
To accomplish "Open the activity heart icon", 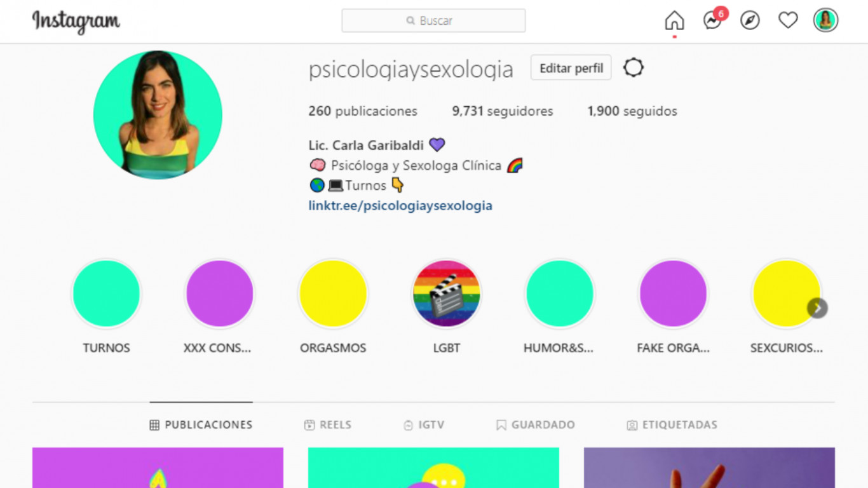I will (x=788, y=21).
